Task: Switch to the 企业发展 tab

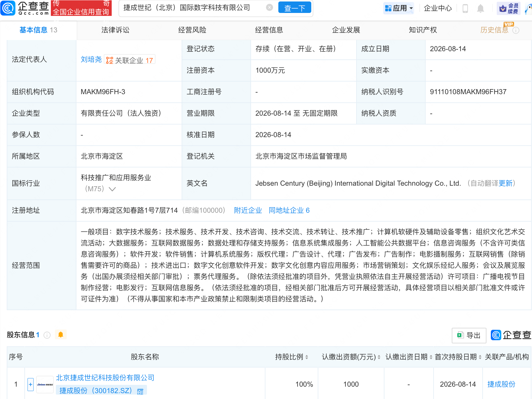Action: [x=346, y=30]
